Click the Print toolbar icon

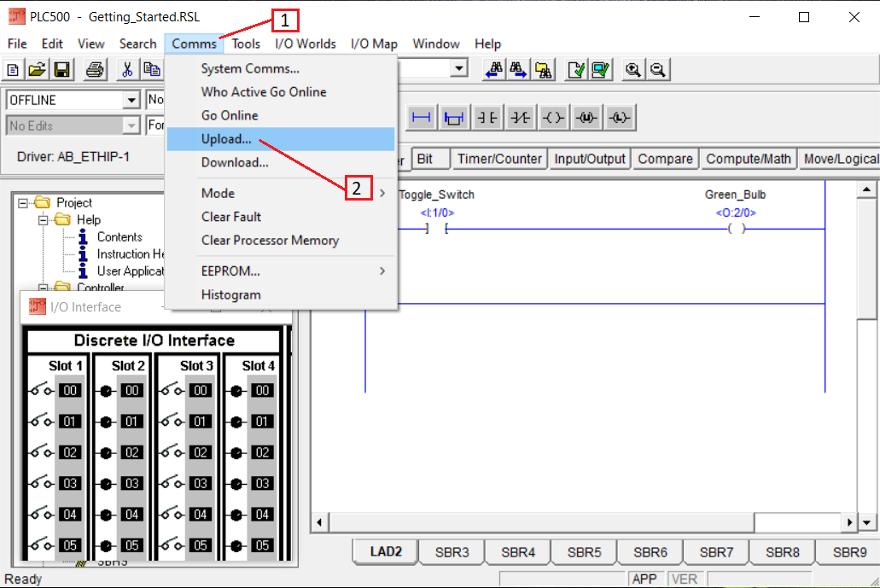94,70
